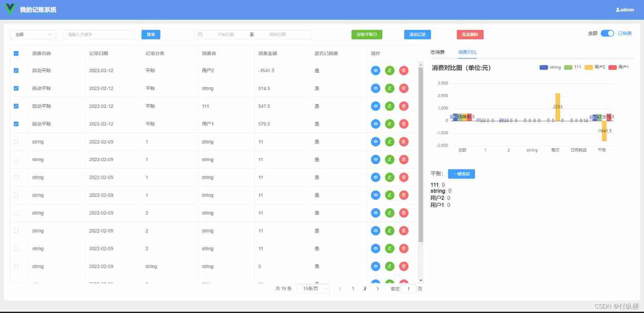644x313 pixels.
Task: Click the Vue logo in the navbar
Action: coord(9,9)
